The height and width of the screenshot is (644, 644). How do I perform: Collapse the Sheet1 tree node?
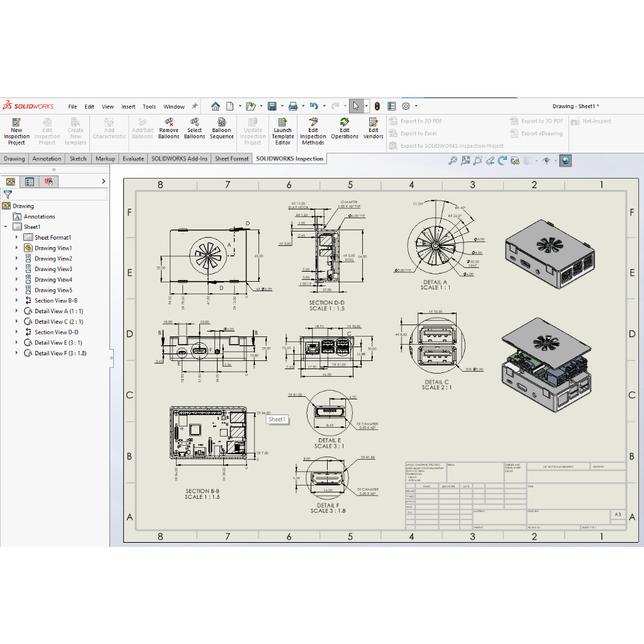pos(6,226)
